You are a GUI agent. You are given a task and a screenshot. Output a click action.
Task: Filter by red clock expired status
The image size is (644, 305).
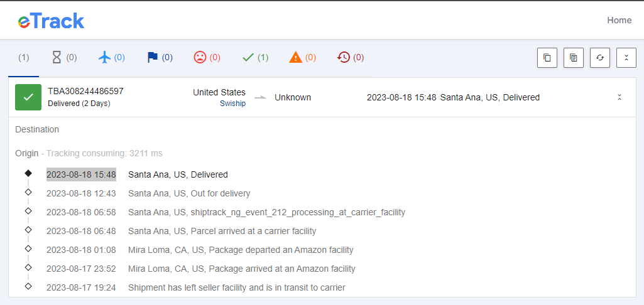click(351, 58)
